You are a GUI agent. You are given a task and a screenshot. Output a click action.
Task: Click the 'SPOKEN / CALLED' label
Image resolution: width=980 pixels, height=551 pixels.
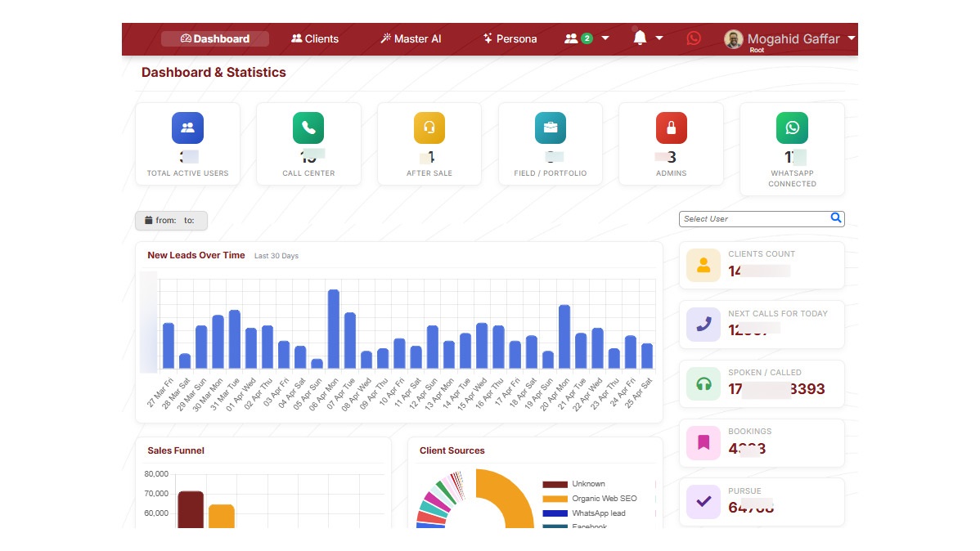pyautogui.click(x=764, y=372)
